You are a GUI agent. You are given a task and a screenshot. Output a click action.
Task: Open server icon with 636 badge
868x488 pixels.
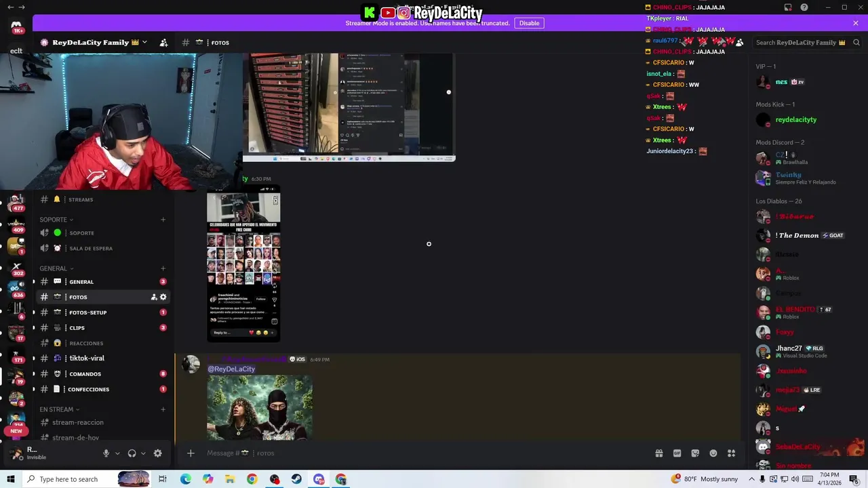pos(16,289)
